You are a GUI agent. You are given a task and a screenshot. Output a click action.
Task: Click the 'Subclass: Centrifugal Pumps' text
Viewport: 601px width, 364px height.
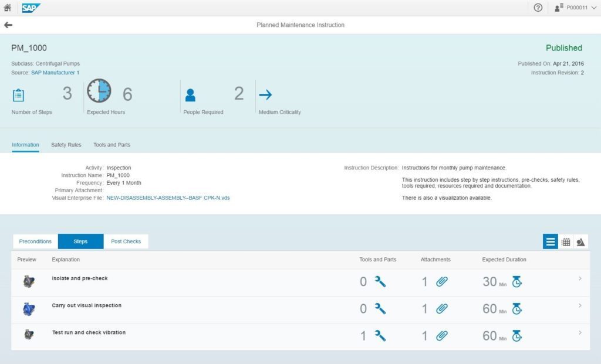coord(46,63)
